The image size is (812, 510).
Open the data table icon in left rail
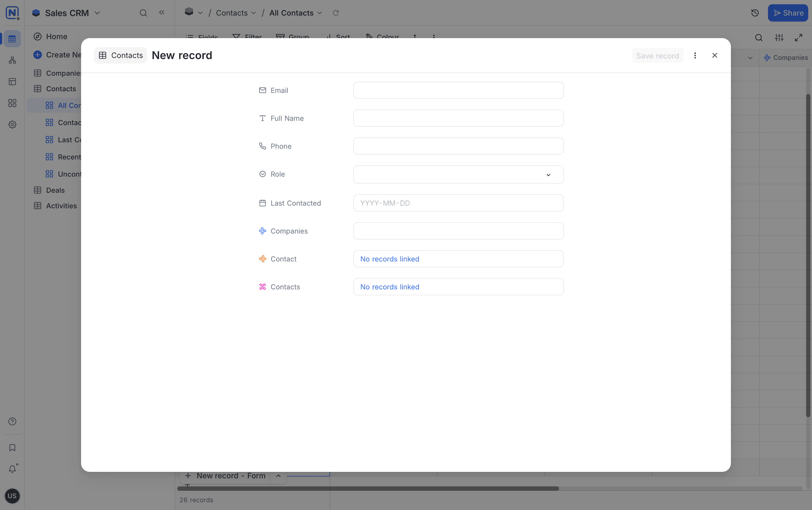pos(12,39)
